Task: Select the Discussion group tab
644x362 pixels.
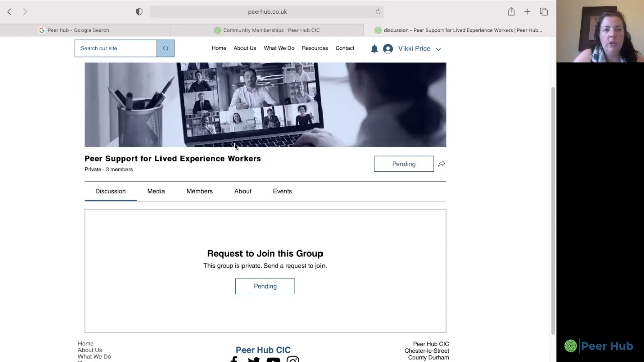Action: (110, 191)
